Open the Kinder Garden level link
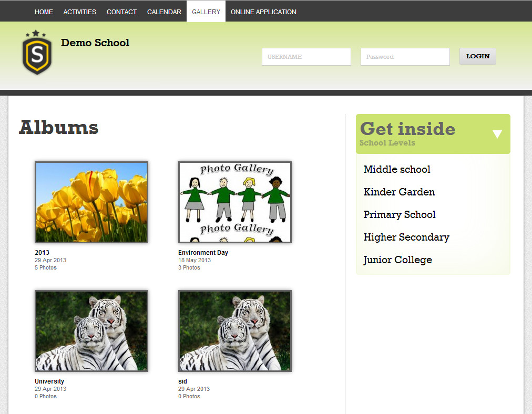The height and width of the screenshot is (414, 532). [399, 192]
